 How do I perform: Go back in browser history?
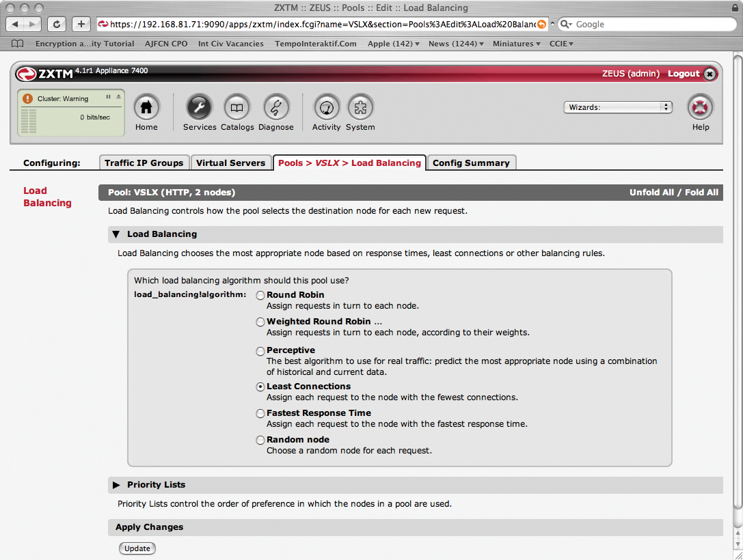(x=15, y=24)
